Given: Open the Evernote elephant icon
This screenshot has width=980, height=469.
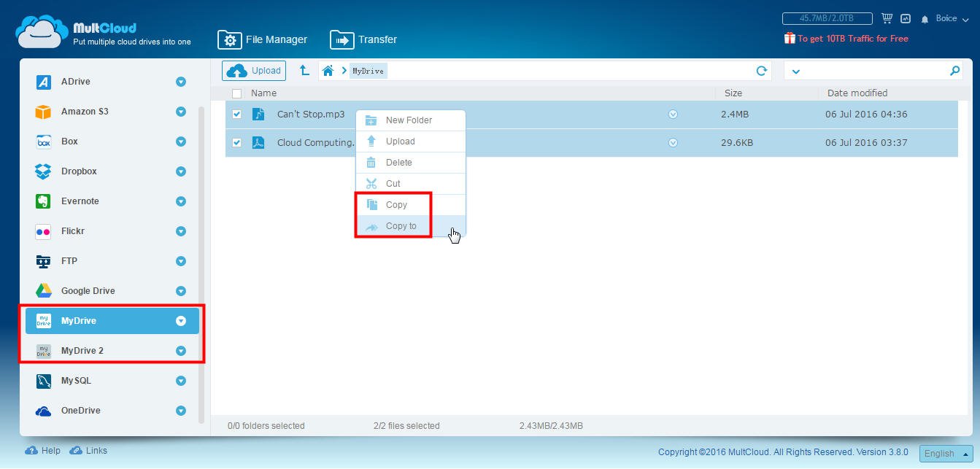Looking at the screenshot, I should [44, 201].
